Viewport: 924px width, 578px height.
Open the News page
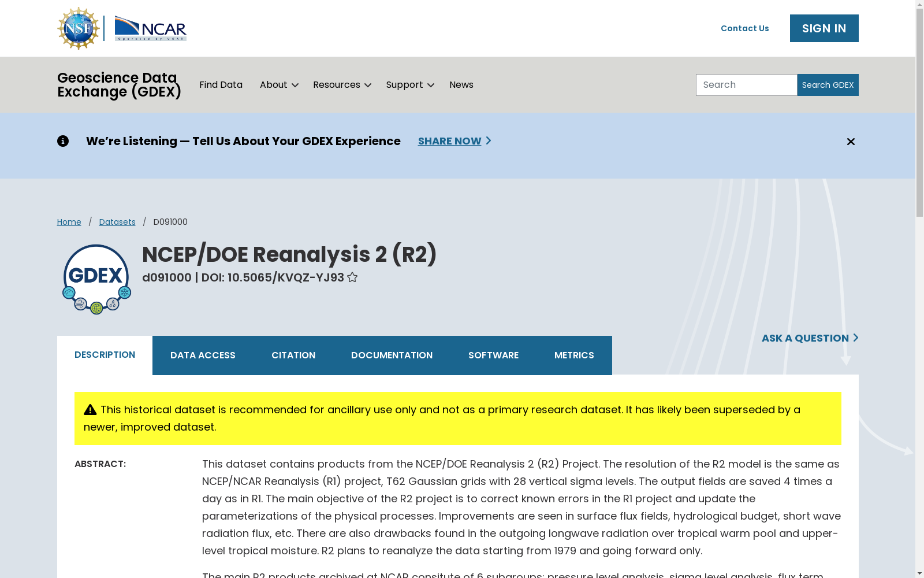[x=461, y=85]
